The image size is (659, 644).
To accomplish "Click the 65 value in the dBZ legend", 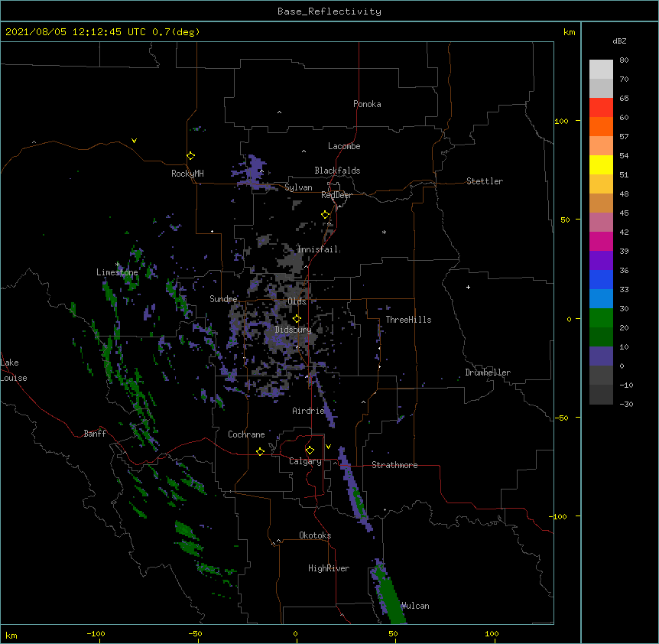I will [x=624, y=98].
